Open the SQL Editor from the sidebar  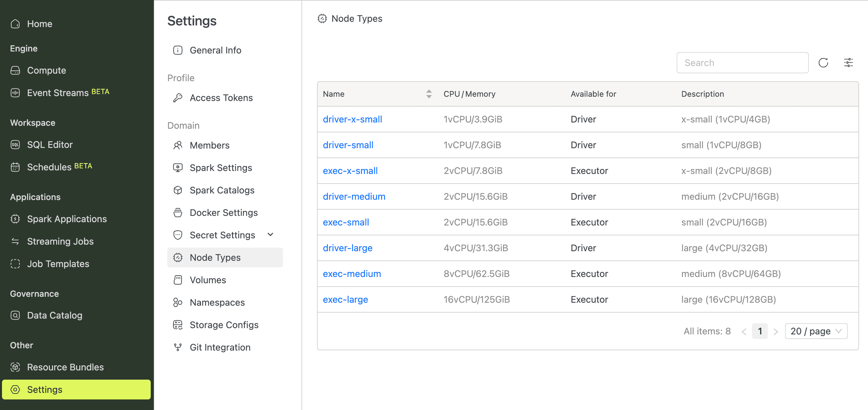click(50, 144)
